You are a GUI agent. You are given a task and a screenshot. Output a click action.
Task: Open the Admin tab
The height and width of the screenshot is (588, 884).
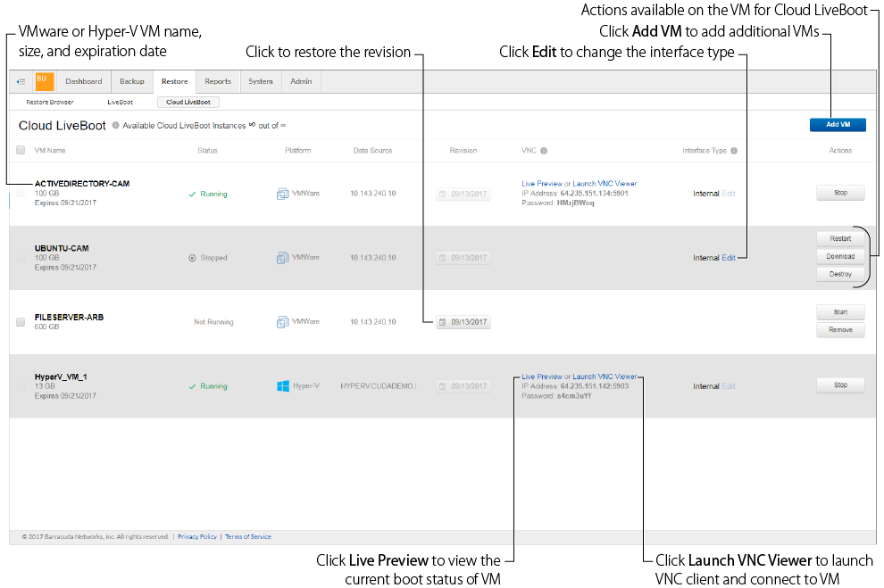pos(301,82)
